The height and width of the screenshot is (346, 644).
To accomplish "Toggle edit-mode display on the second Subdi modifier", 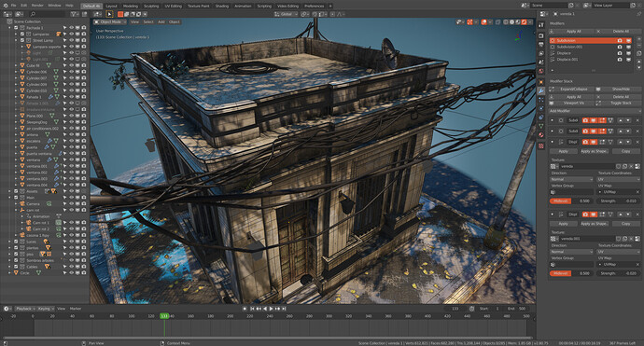I will (x=602, y=131).
